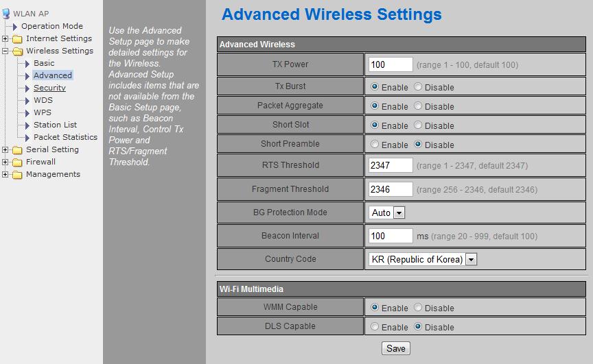
Task: Select Enable for DLS Capable
Action: [x=375, y=326]
